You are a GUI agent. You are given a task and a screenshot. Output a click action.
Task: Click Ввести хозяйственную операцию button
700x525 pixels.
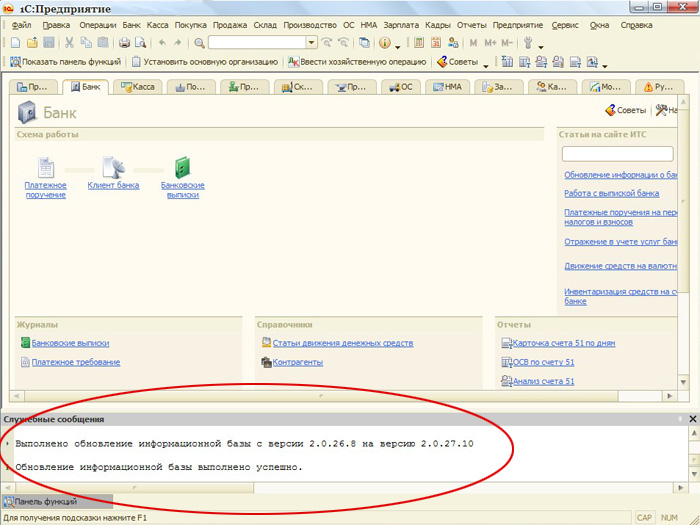(357, 62)
